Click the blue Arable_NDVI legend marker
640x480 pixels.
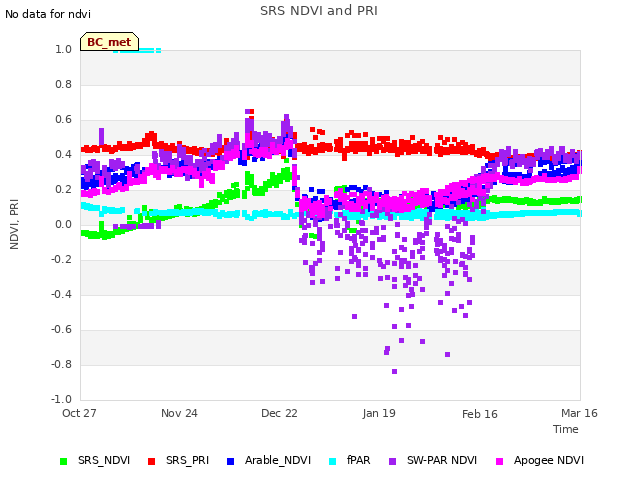click(x=230, y=461)
